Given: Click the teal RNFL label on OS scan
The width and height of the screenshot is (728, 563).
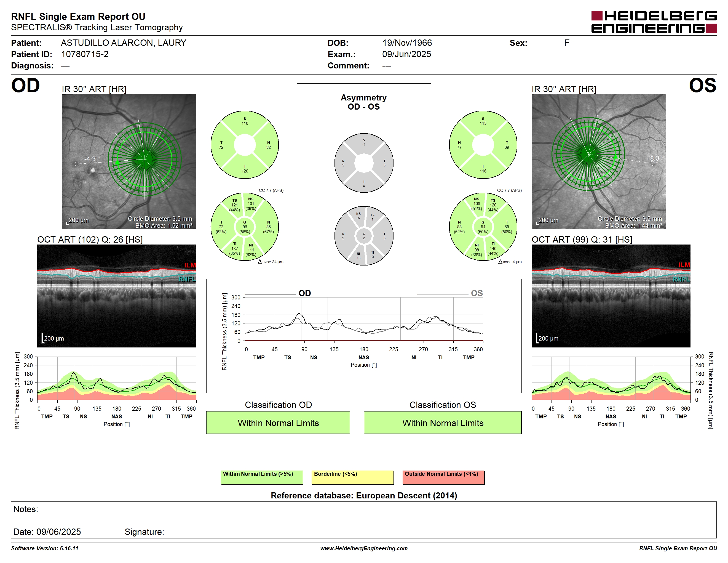Looking at the screenshot, I should point(681,279).
